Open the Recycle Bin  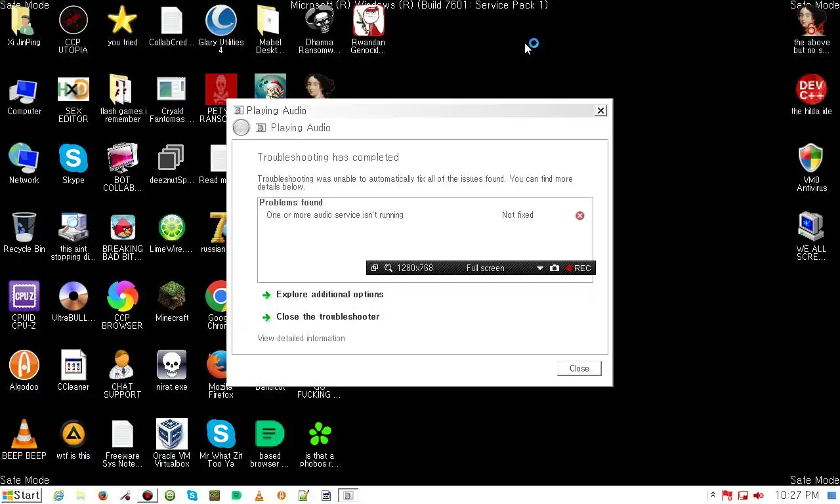click(24, 233)
